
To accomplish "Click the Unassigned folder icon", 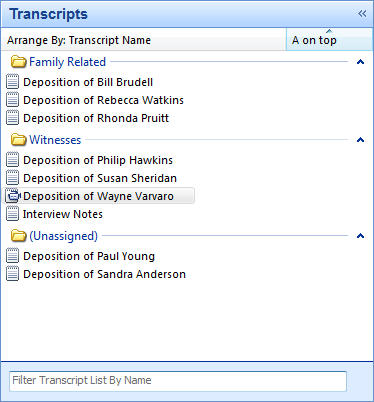I will [x=19, y=236].
